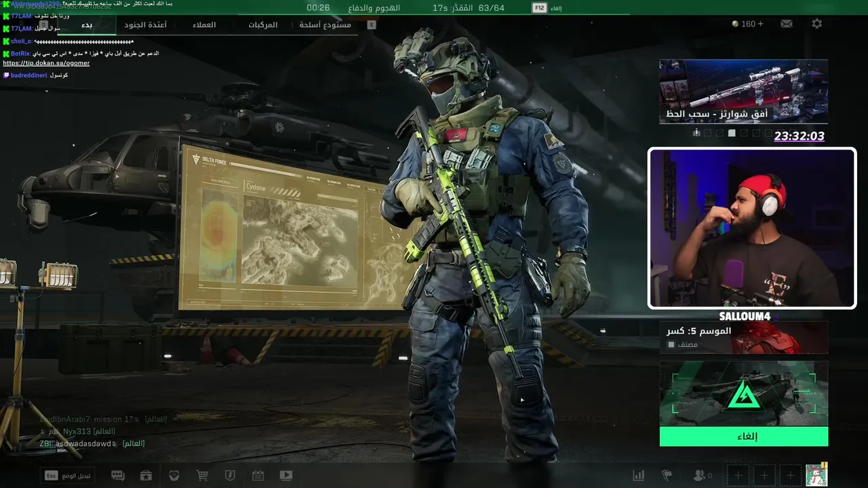Select the highlighted white banner page indicator

click(x=732, y=133)
